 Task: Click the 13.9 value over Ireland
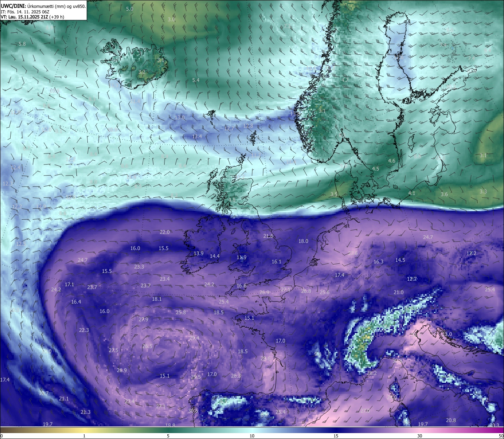198,254
